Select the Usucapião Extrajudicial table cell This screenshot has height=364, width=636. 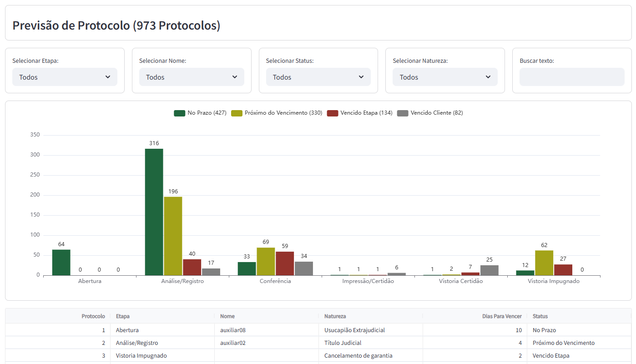click(354, 330)
